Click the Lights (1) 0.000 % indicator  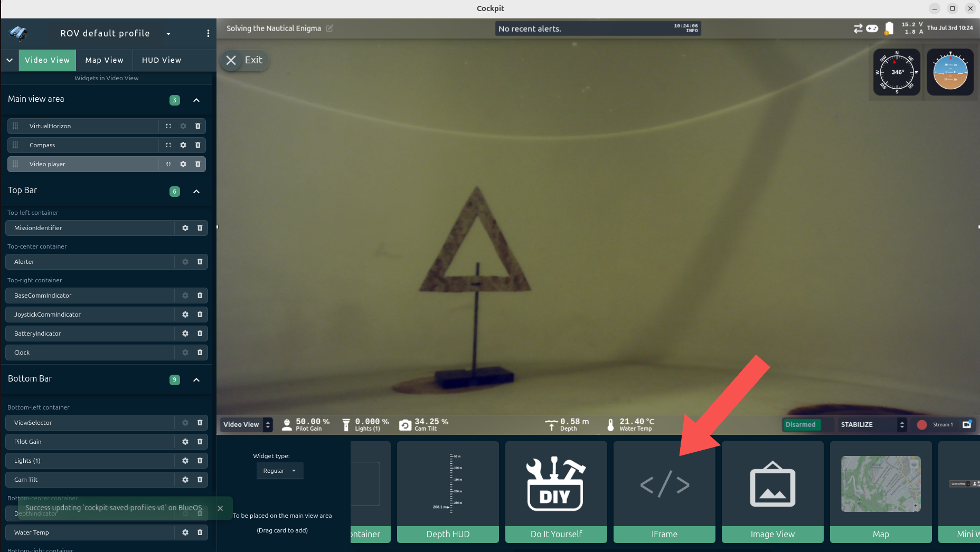[365, 424]
